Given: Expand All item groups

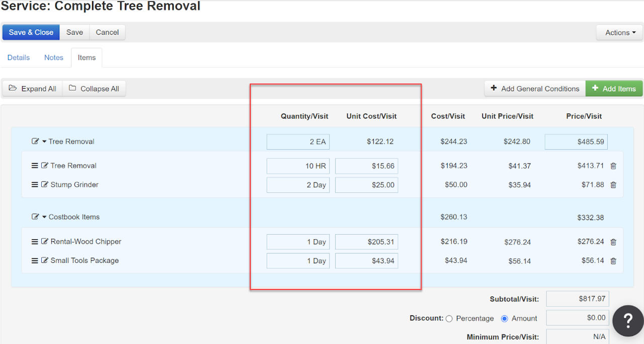Looking at the screenshot, I should (x=33, y=89).
